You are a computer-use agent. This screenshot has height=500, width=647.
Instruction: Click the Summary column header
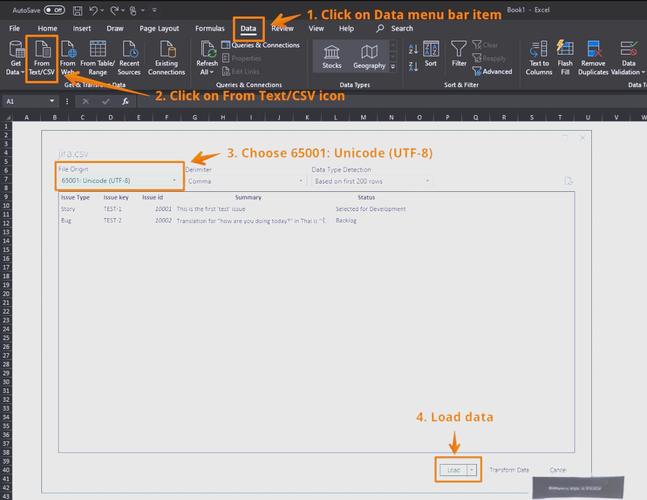coord(248,198)
